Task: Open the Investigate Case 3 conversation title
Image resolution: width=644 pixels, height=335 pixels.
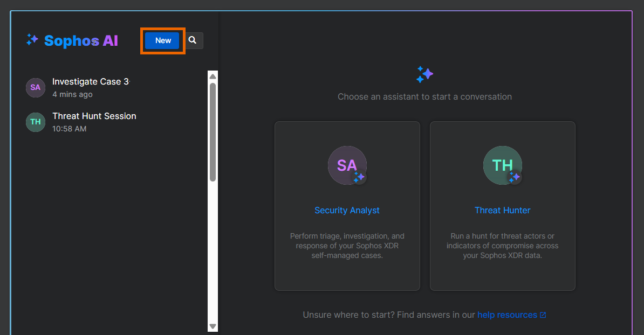Action: click(x=91, y=82)
